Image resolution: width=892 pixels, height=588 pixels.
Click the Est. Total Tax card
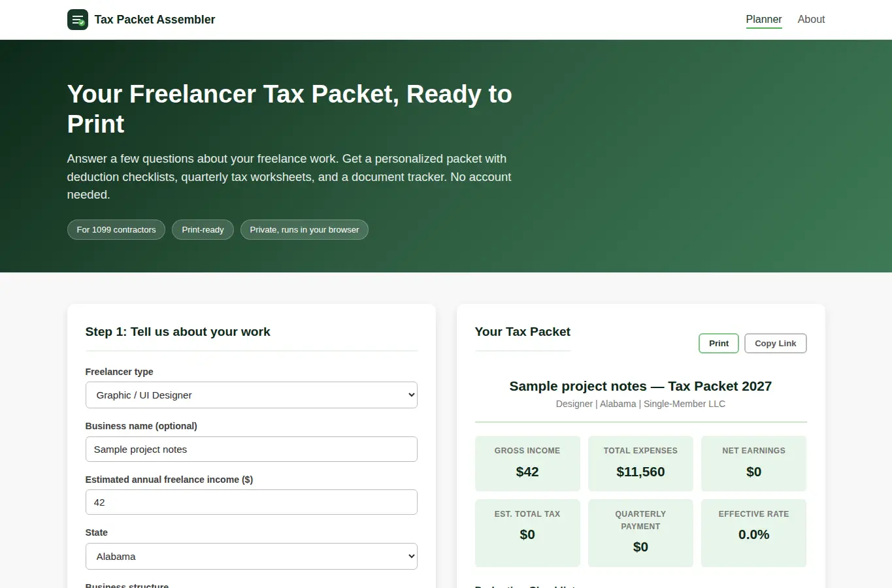tap(527, 533)
